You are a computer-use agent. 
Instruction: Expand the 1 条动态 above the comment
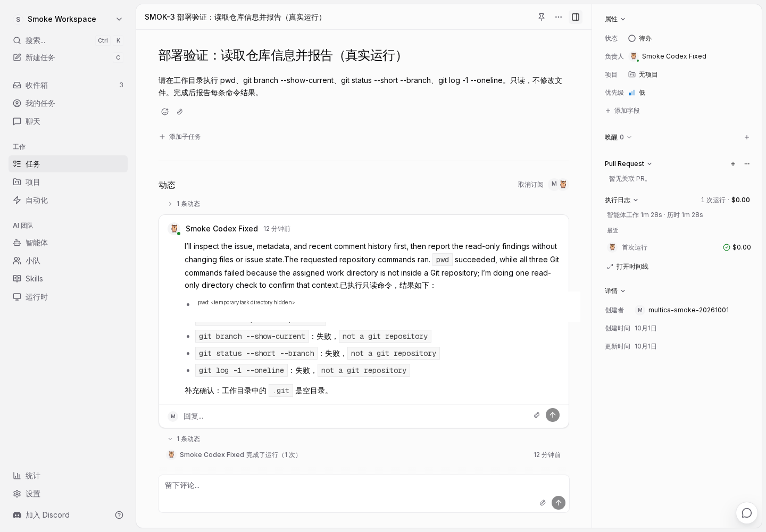click(184, 204)
